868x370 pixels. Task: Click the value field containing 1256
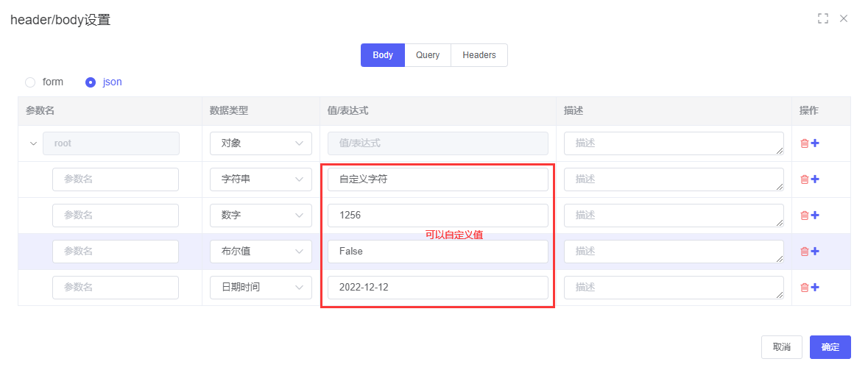(437, 216)
